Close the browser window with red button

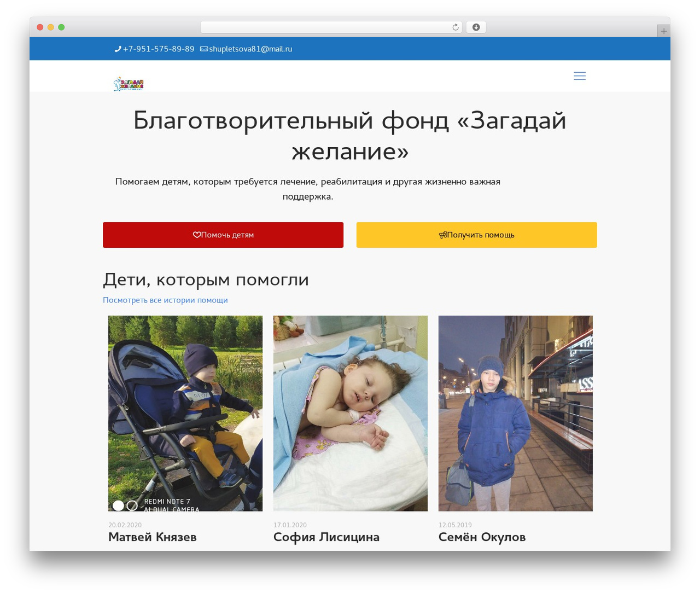pos(40,27)
